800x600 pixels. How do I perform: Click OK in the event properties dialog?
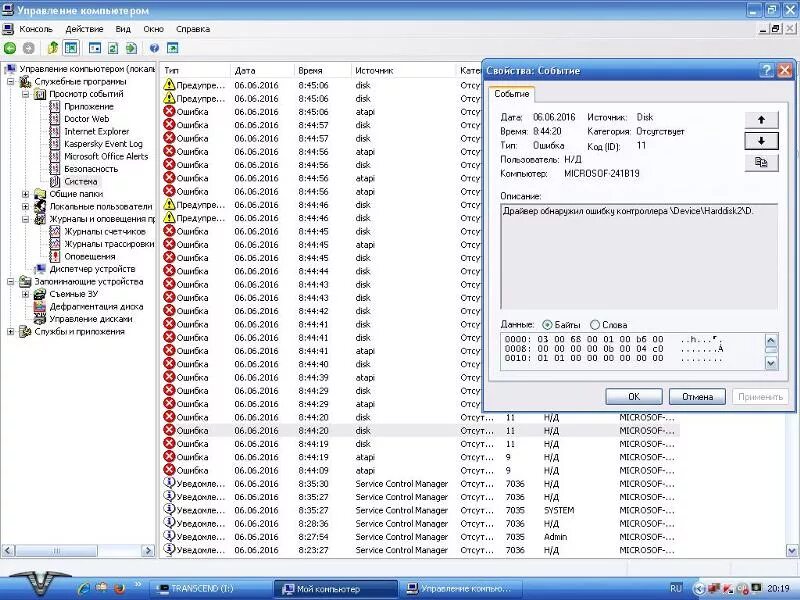pyautogui.click(x=634, y=396)
